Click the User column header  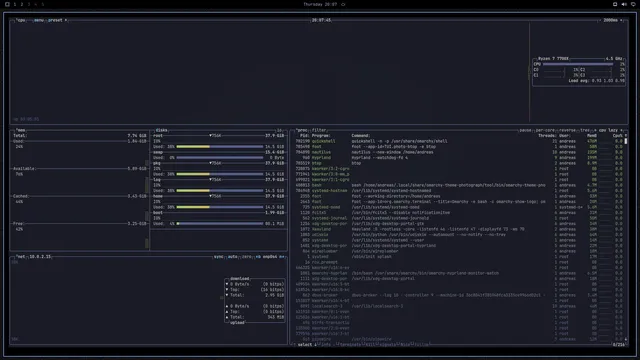[564, 136]
